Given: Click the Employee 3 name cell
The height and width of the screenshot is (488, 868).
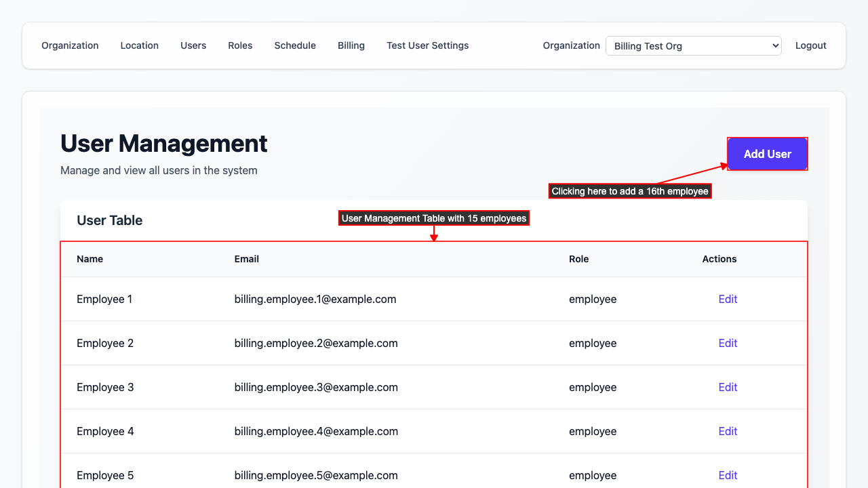Looking at the screenshot, I should pyautogui.click(x=105, y=387).
